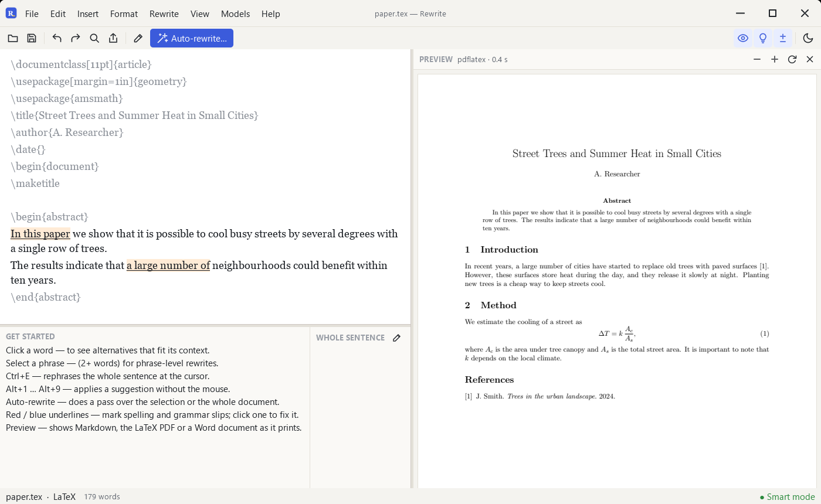Open the Format menu
The height and width of the screenshot is (504, 821).
point(124,13)
